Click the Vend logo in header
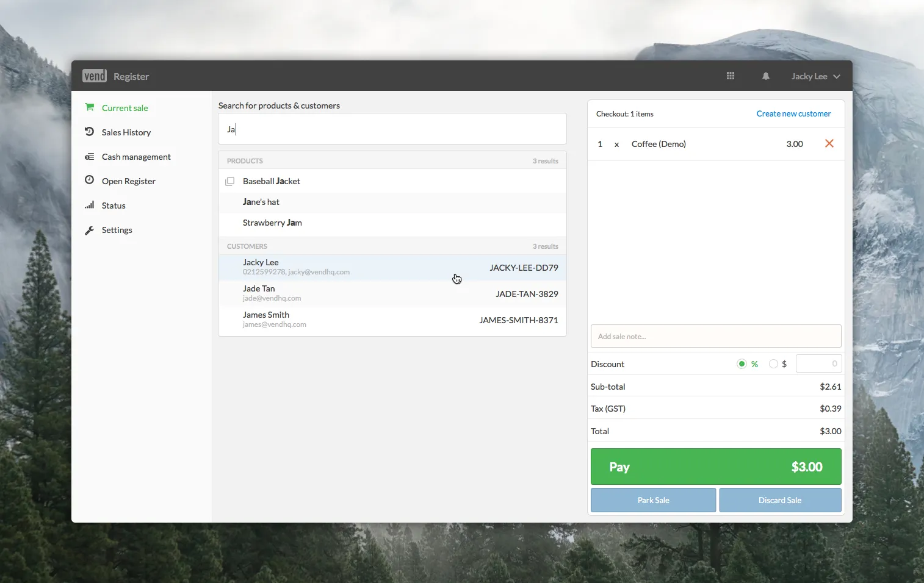The image size is (924, 583). pos(95,76)
